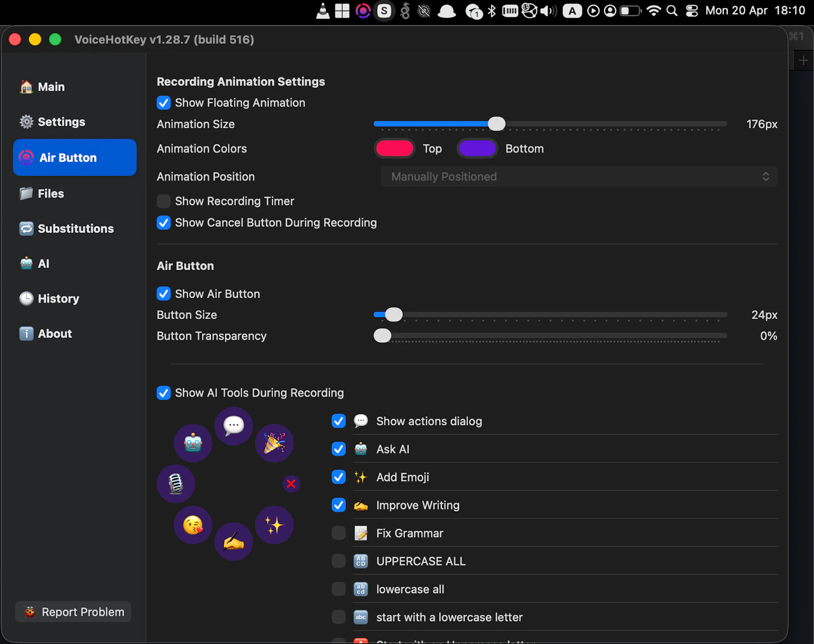Screen dimensions: 814x644
Task: Uncheck the Improve Writing checkbox
Action: (339, 505)
